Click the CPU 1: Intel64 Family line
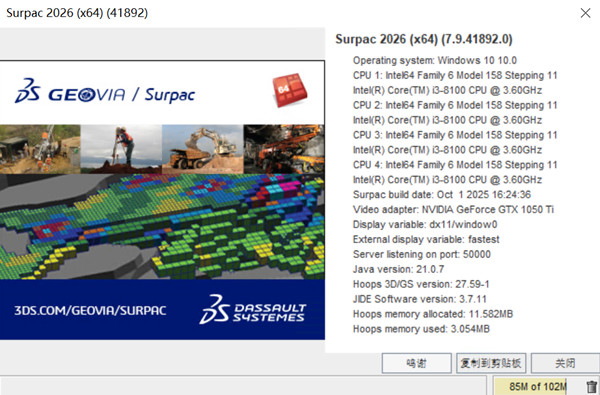The height and width of the screenshot is (395, 600). [455, 75]
